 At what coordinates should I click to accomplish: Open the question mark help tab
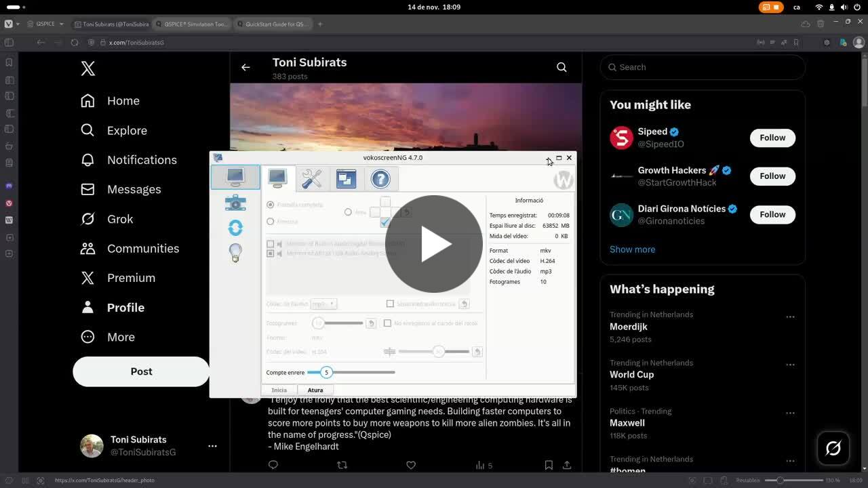380,179
